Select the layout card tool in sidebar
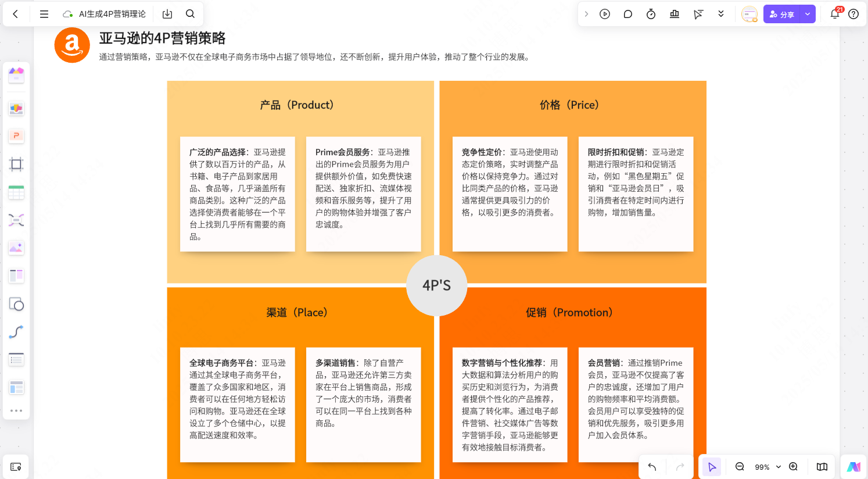 pyautogui.click(x=16, y=388)
